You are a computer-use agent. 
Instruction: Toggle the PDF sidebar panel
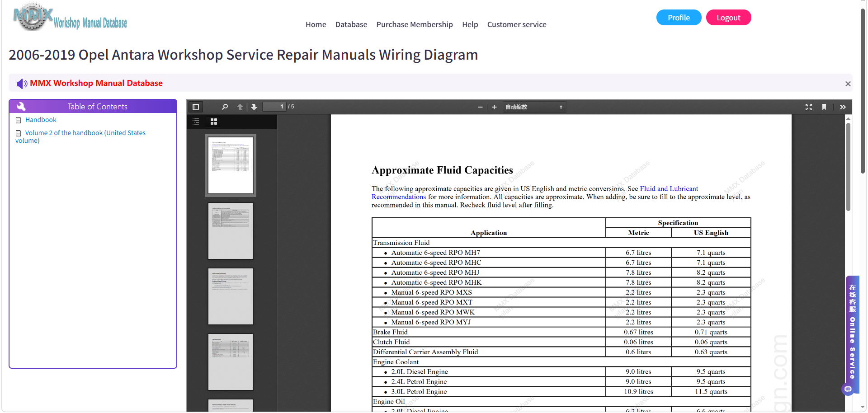pyautogui.click(x=196, y=107)
